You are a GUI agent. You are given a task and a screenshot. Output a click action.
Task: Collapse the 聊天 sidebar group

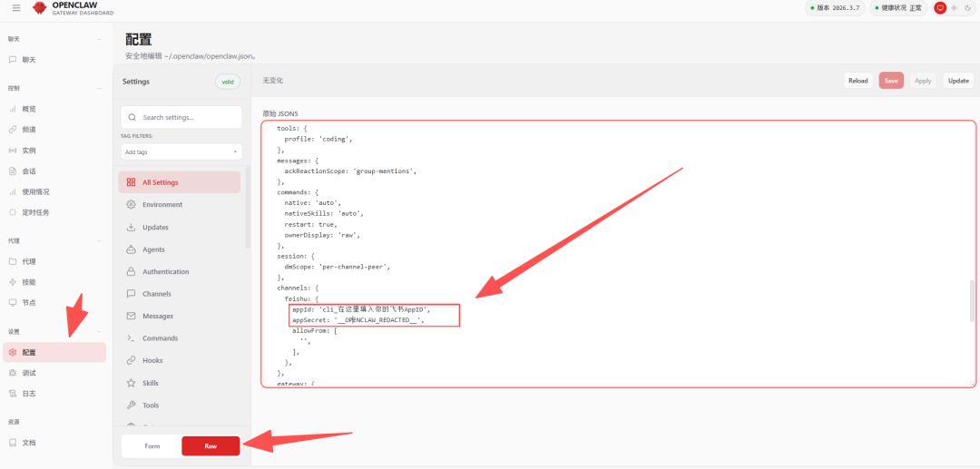[x=99, y=39]
